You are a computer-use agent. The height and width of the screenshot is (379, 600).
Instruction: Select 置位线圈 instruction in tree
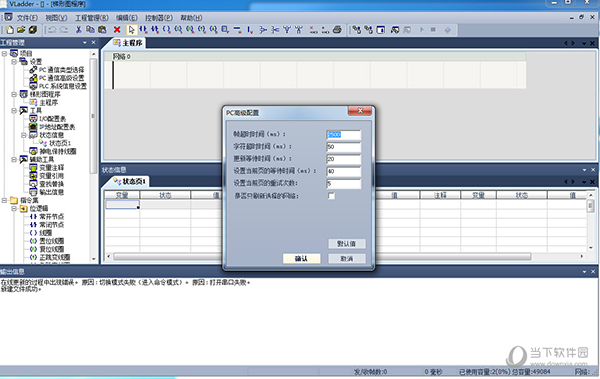[x=51, y=241]
